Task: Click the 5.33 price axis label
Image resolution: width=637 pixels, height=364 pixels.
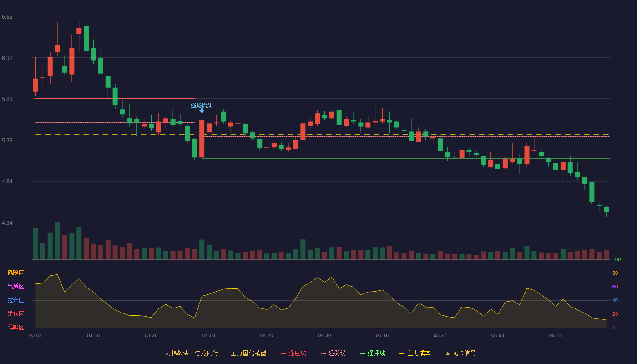Action: coord(7,141)
